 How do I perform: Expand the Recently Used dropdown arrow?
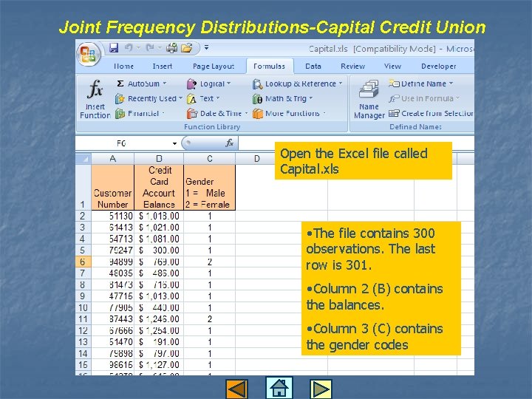pyautogui.click(x=180, y=98)
